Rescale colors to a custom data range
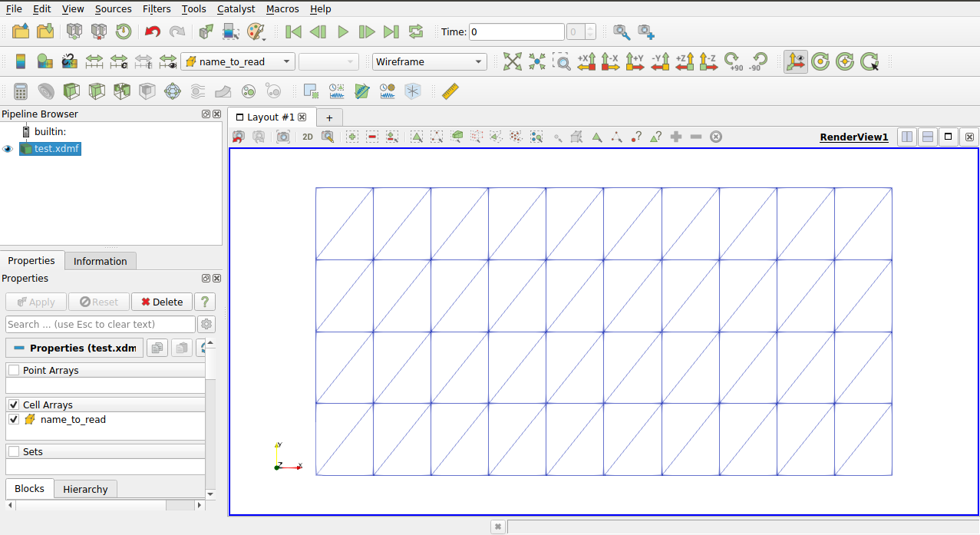 [x=119, y=61]
